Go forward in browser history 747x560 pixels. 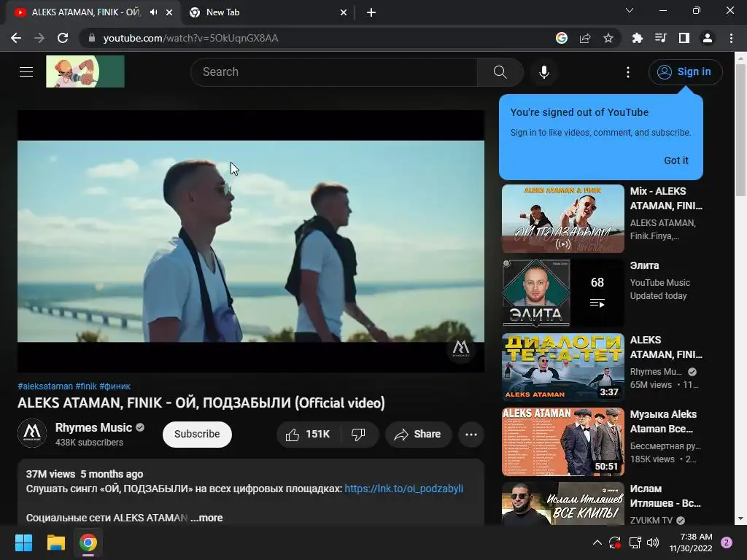pos(39,38)
